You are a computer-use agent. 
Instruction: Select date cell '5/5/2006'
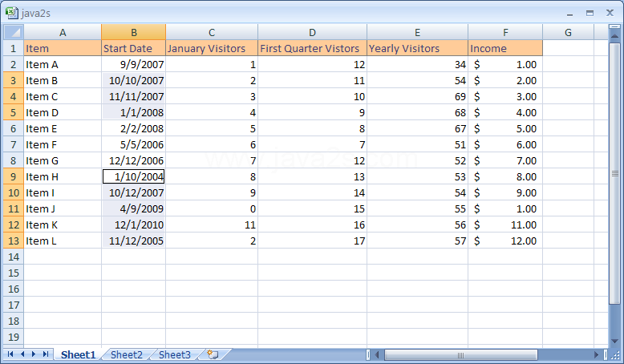(134, 144)
